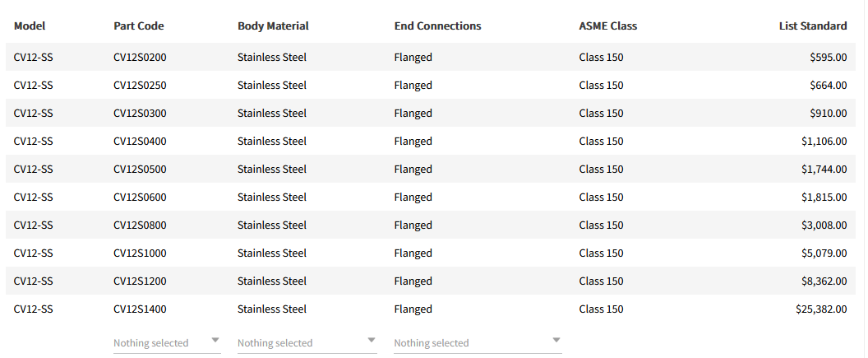Select part code CV12S0250
Image resolution: width=868 pixels, height=358 pixels.
[x=140, y=86]
